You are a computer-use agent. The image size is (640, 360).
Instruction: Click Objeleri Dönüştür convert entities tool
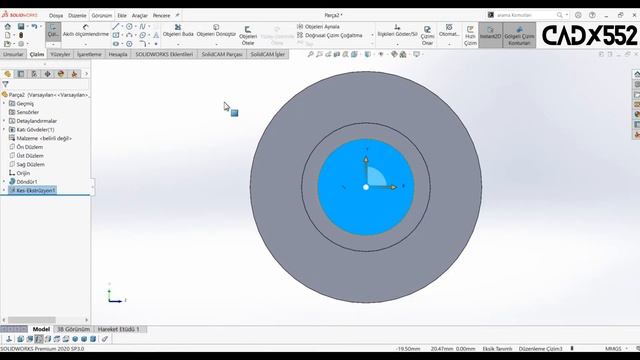pos(216,31)
